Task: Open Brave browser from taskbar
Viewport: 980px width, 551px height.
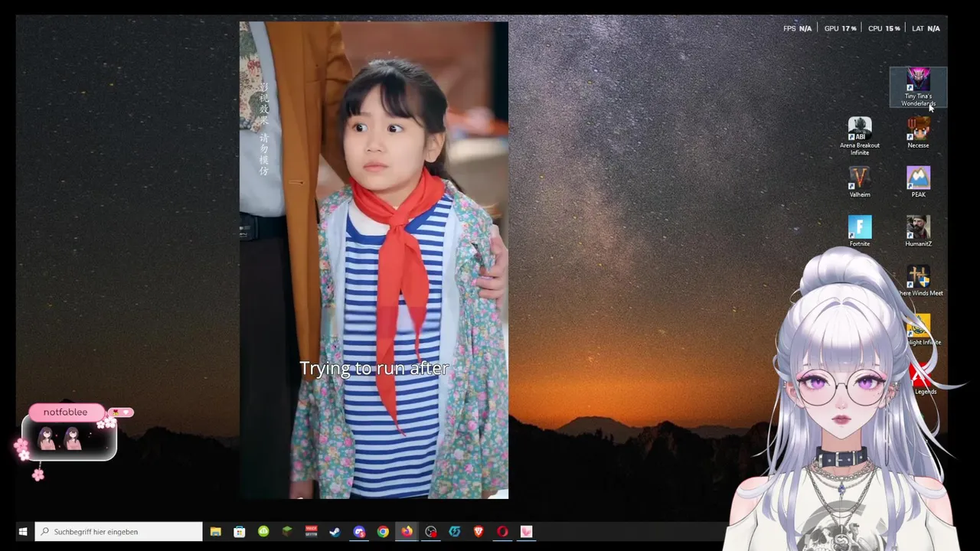Action: [x=479, y=531]
